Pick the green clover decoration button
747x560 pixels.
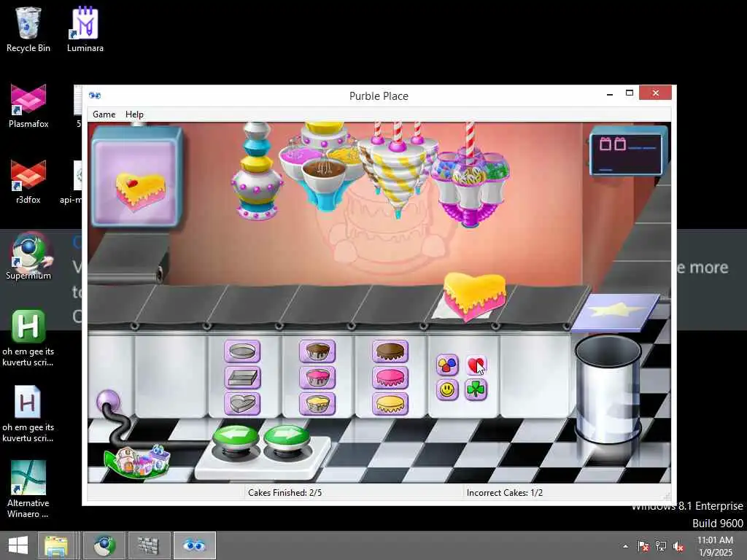pyautogui.click(x=476, y=390)
